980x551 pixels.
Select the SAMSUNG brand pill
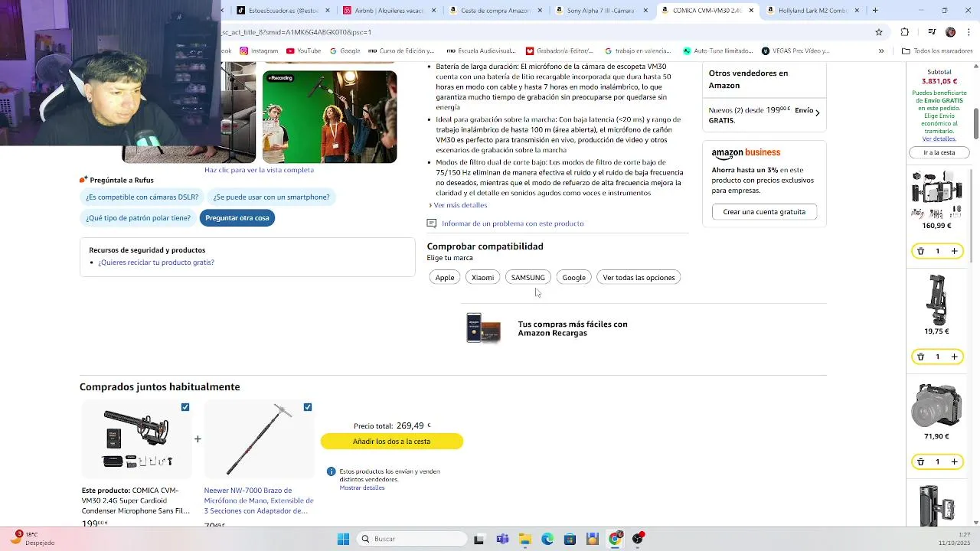(528, 278)
